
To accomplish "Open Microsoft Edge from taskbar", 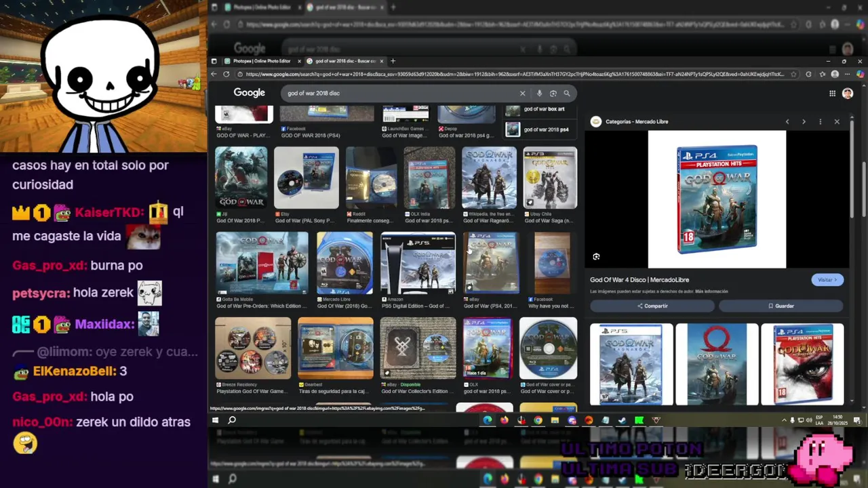I will coord(488,420).
